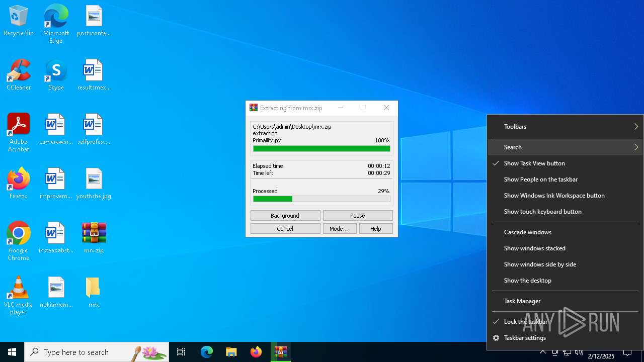The width and height of the screenshot is (644, 362).
Task: Open the Adobe Acrobat shortcut
Action: click(19, 133)
